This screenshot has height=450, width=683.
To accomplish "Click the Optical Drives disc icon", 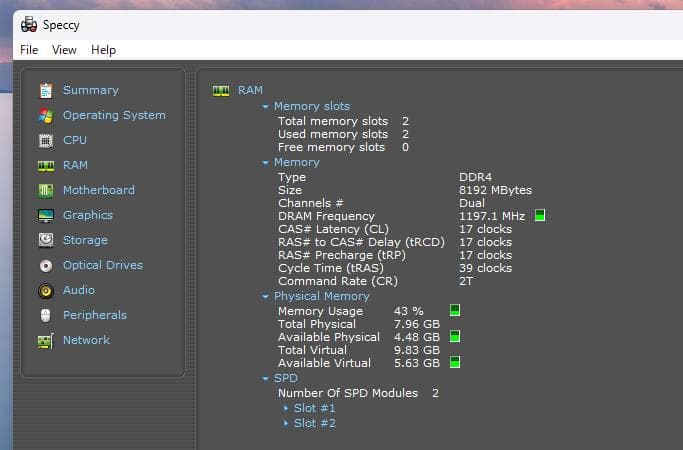I will pos(46,265).
